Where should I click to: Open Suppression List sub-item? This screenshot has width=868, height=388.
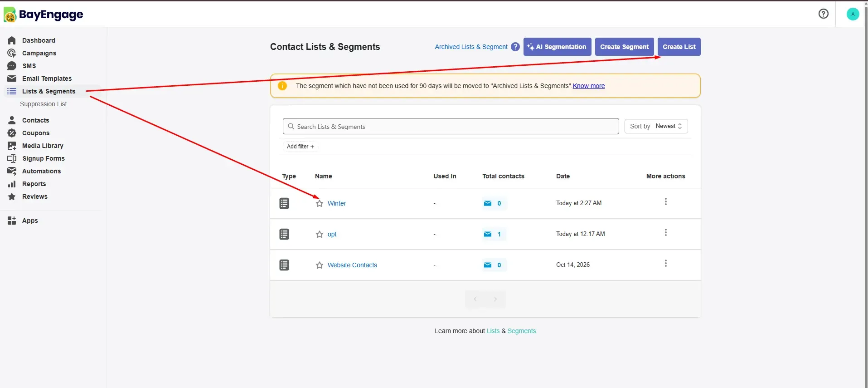[x=43, y=104]
